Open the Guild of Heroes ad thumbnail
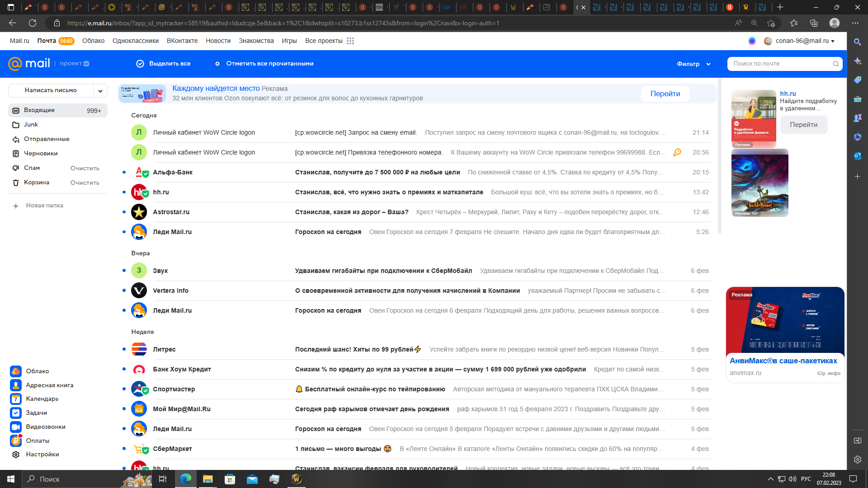 [x=760, y=183]
